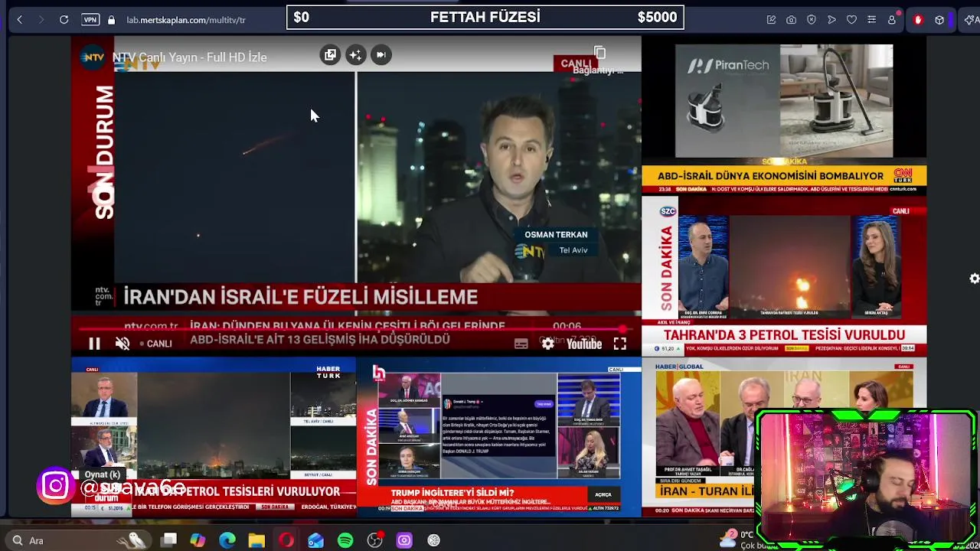This screenshot has height=551, width=980.
Task: Unmute the NTV video
Action: (x=122, y=344)
